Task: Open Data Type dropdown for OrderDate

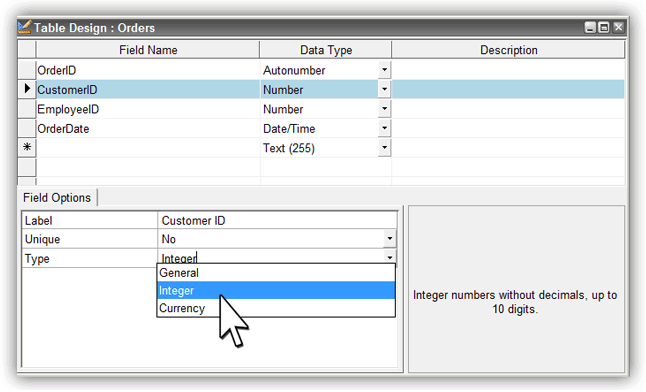Action: coord(384,128)
